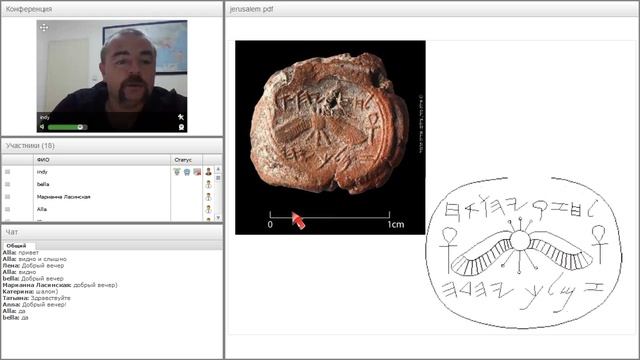Screen dimensions: 640x360
Task: Click the participants list scroll-down arrow
Action: (218, 218)
